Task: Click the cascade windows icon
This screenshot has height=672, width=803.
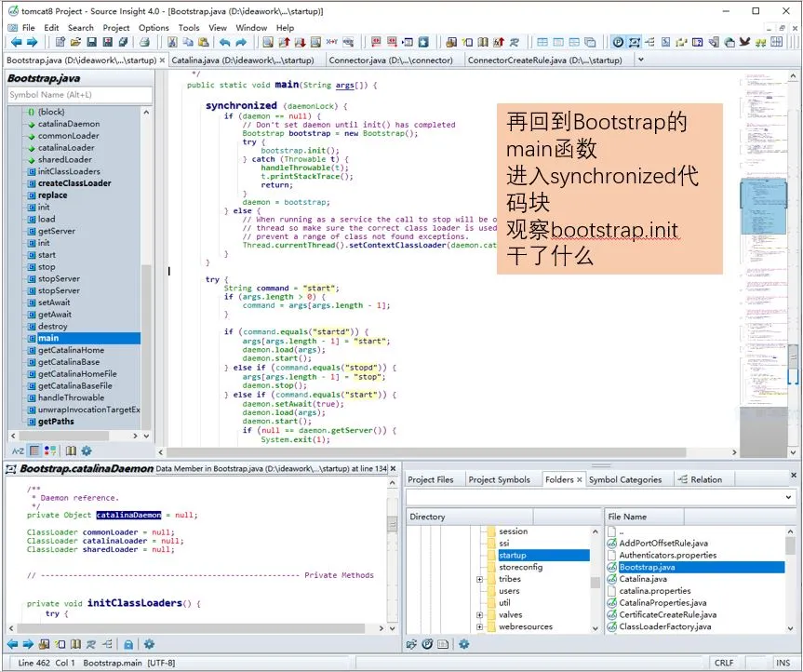Action: [x=590, y=42]
